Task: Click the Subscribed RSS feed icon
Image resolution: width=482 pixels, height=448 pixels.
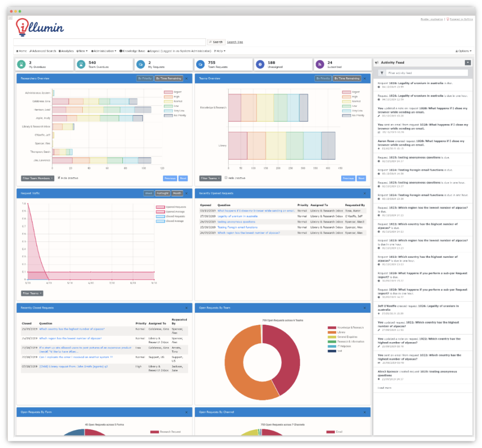Action: click(x=320, y=64)
